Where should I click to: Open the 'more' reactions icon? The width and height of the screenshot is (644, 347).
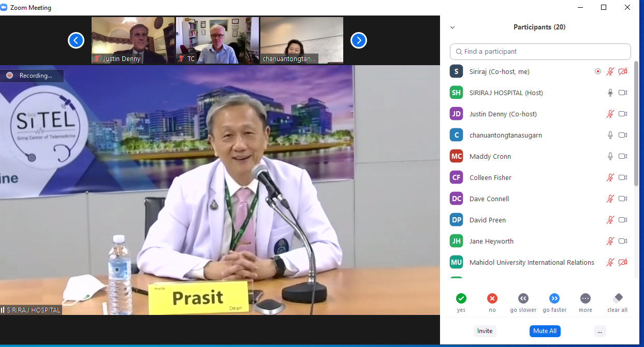pyautogui.click(x=585, y=298)
